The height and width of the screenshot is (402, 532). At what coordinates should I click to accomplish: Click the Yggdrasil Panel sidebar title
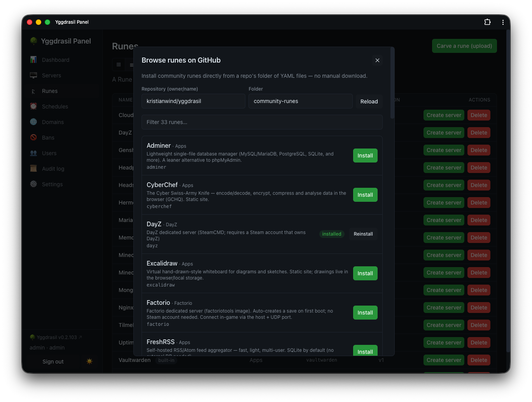(66, 41)
